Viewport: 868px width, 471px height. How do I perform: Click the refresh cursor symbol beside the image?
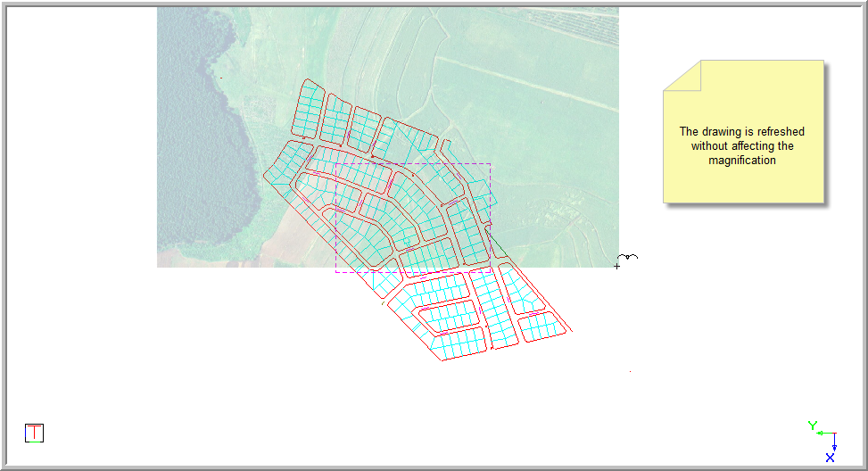(x=627, y=258)
